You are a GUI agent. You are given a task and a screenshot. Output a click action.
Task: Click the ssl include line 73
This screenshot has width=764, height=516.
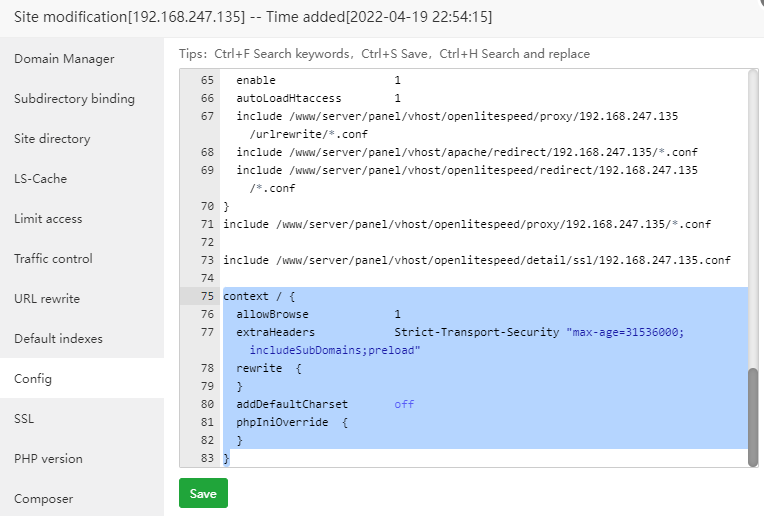pos(476,260)
